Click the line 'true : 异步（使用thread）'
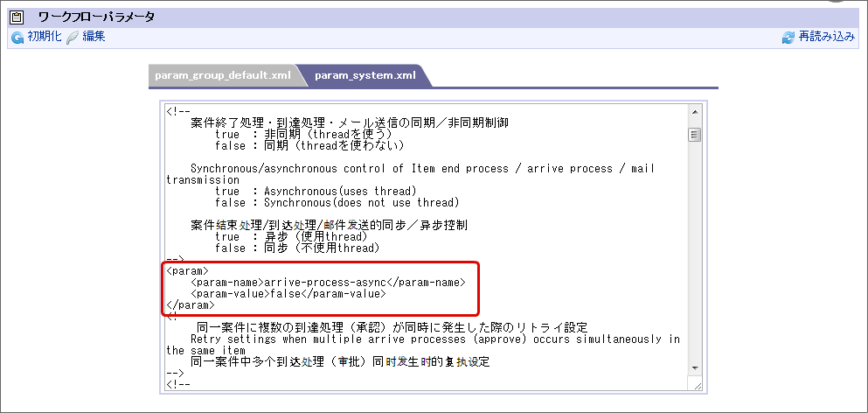The width and height of the screenshot is (868, 413). [x=291, y=237]
